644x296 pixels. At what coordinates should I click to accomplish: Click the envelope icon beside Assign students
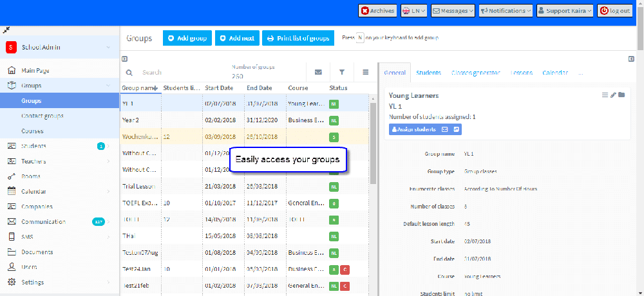pyautogui.click(x=444, y=129)
